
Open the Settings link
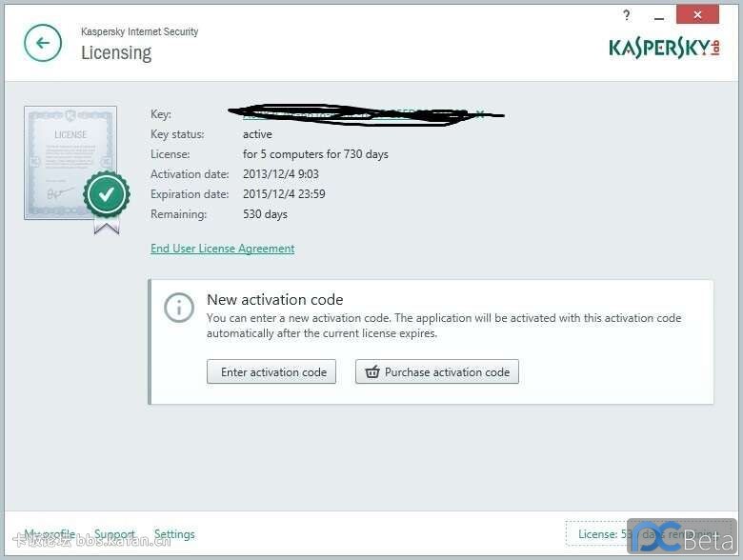(x=174, y=534)
